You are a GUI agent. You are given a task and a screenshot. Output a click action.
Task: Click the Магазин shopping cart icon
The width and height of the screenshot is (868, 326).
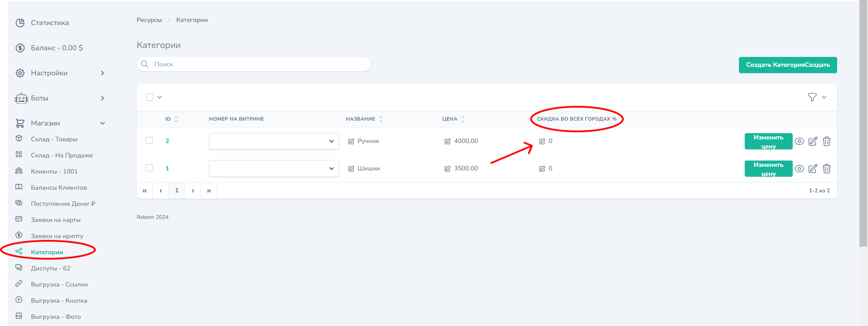[20, 123]
